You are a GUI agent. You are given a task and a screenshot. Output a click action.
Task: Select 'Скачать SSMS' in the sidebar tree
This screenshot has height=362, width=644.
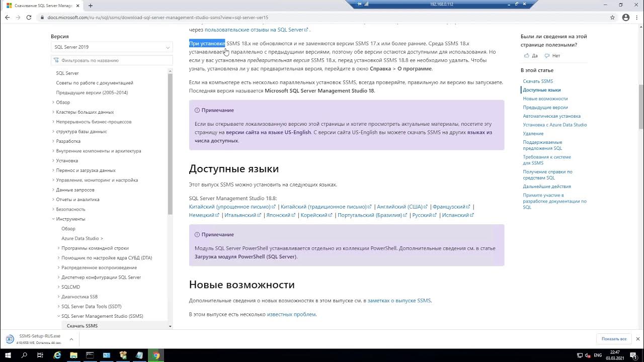click(x=83, y=326)
